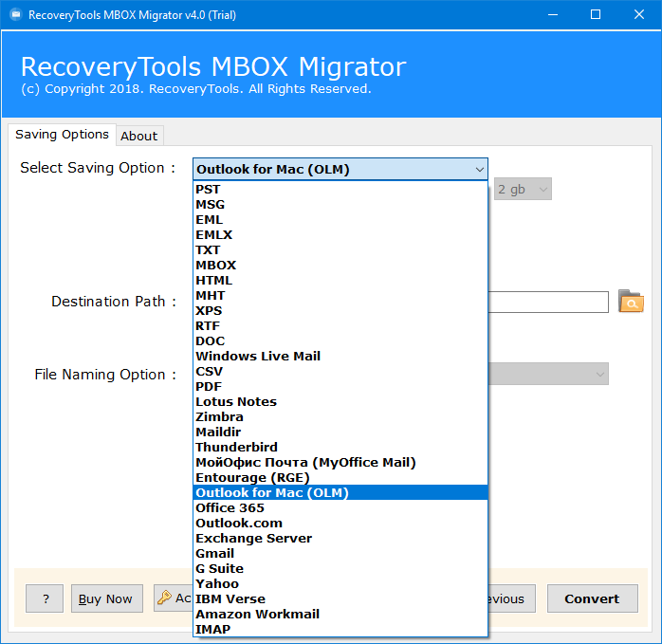The height and width of the screenshot is (644, 662).
Task: Select HTML as saving option
Action: point(340,281)
